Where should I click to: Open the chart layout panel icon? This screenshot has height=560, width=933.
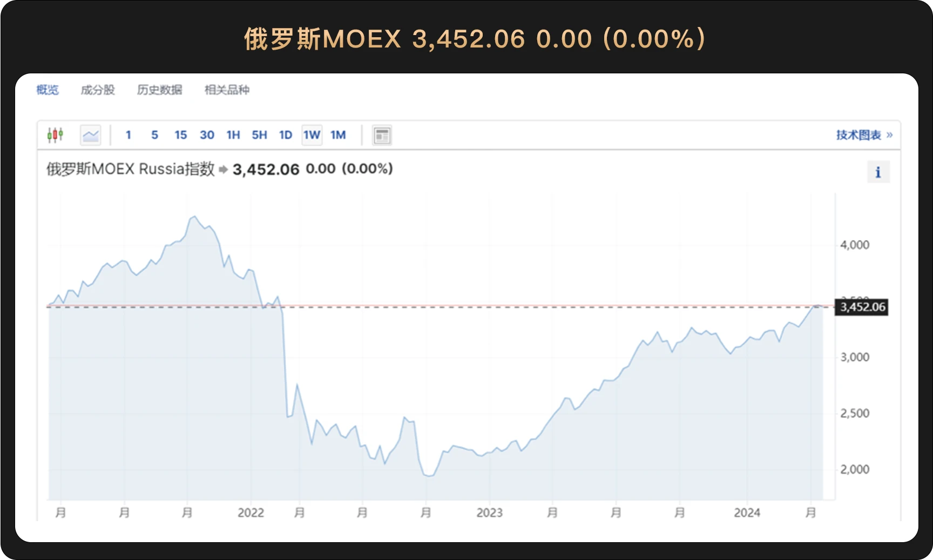point(382,135)
